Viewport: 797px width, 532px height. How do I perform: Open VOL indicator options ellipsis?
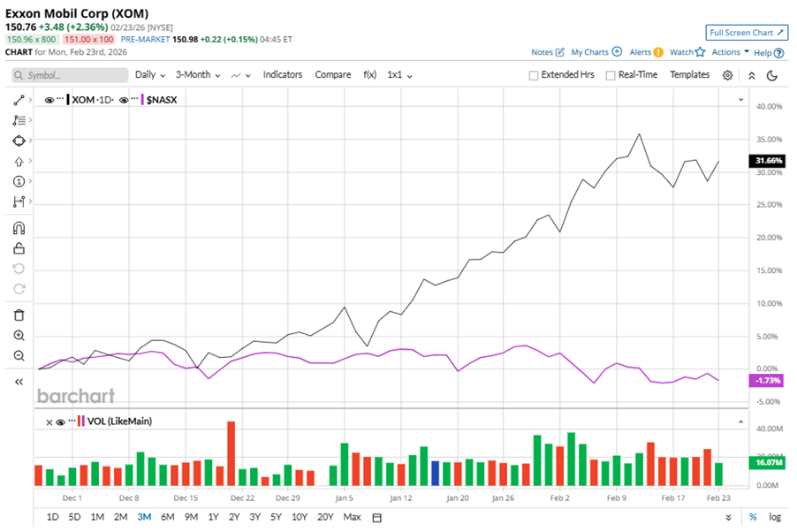[x=72, y=420]
